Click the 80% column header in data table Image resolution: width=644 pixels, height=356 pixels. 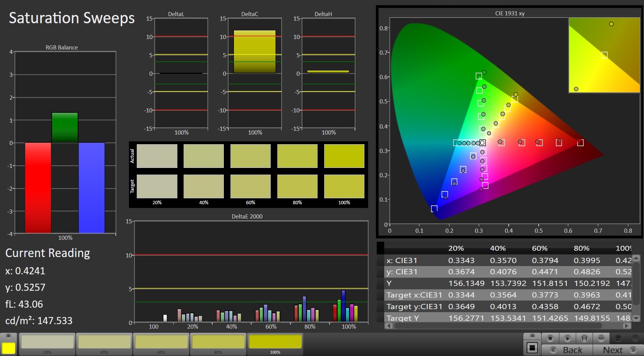pos(581,248)
